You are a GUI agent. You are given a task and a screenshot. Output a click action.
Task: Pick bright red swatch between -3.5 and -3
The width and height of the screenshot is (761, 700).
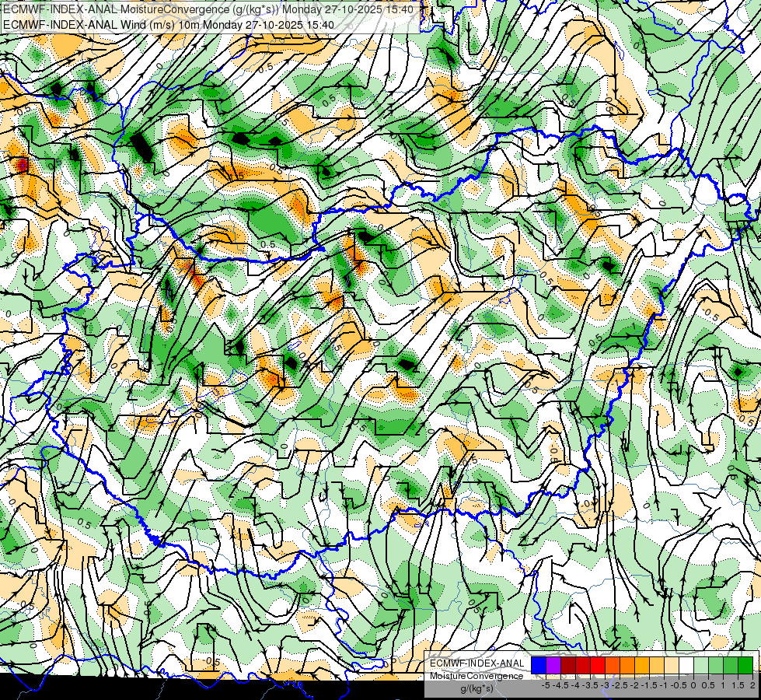[x=598, y=666]
